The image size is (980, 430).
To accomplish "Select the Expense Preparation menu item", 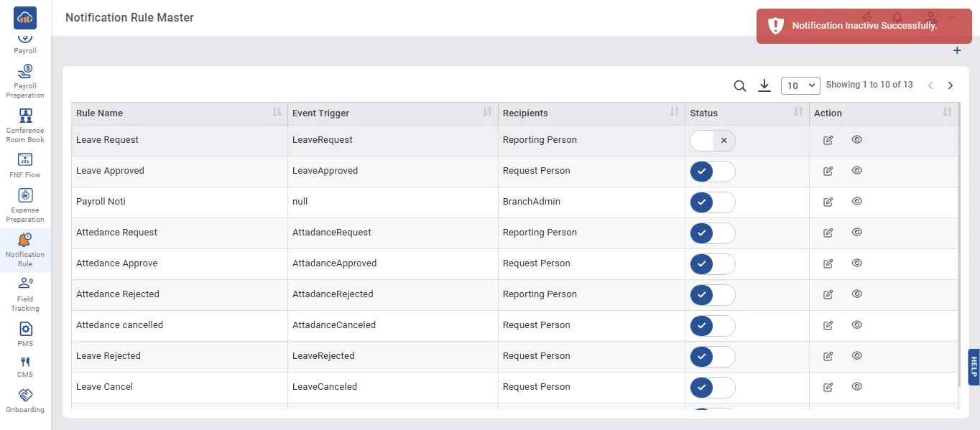I will click(25, 205).
